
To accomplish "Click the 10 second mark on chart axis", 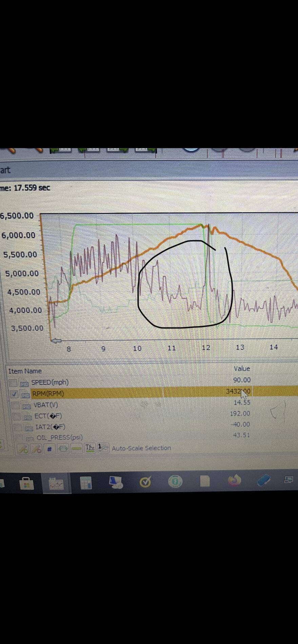I will [137, 348].
